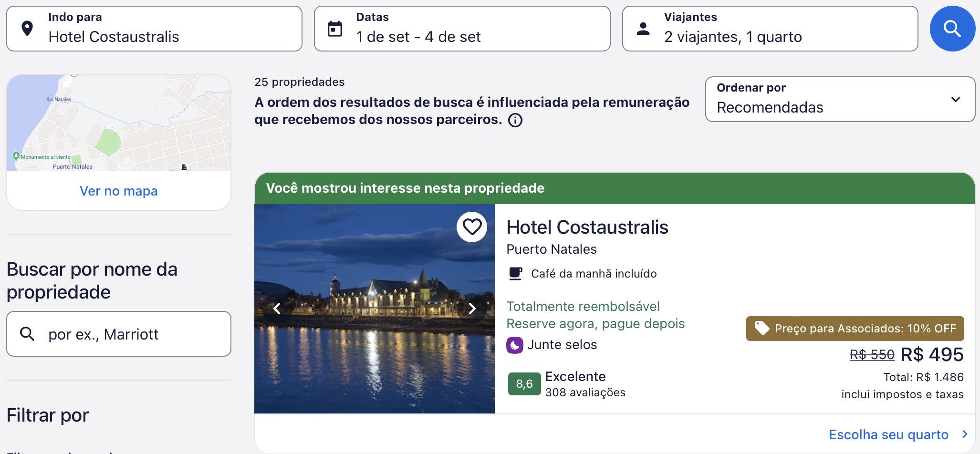The width and height of the screenshot is (980, 454).
Task: Click info icon about search ranking
Action: (515, 120)
